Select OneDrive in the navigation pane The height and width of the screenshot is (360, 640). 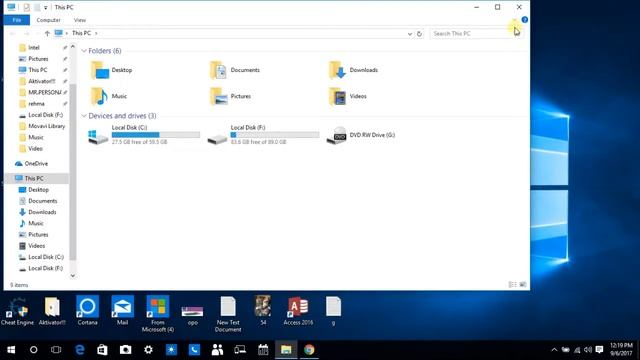[36, 164]
